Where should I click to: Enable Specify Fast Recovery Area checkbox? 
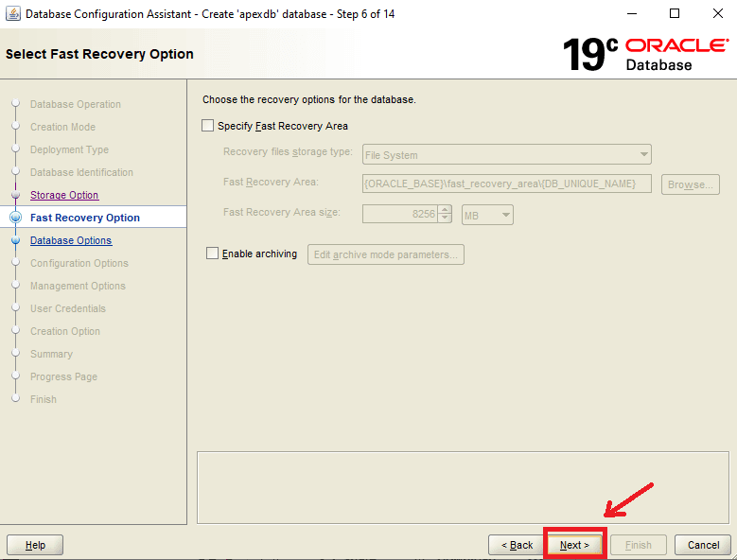[x=208, y=126]
